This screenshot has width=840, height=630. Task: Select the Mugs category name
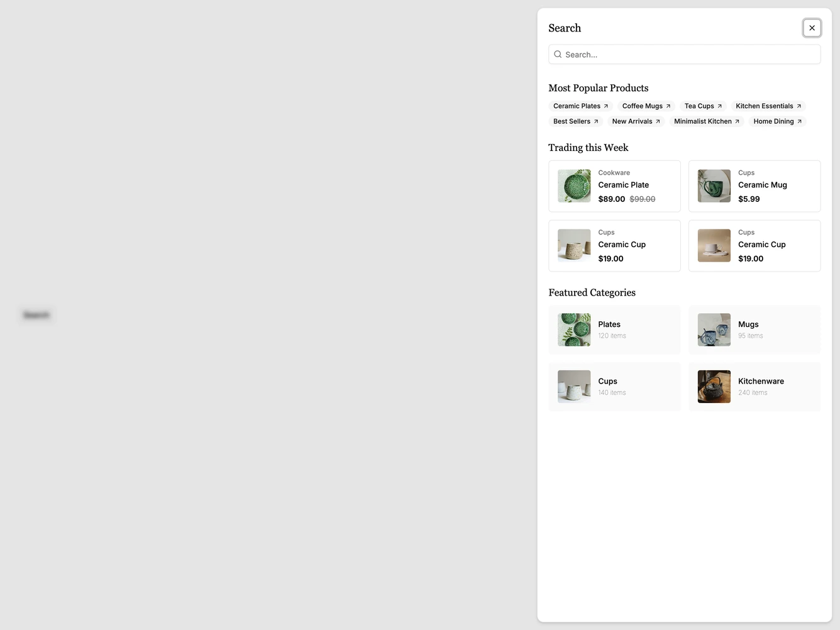tap(748, 324)
